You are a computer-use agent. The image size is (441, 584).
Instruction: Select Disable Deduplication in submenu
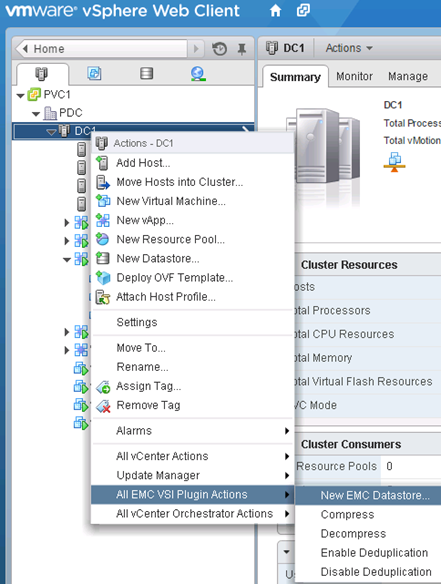pos(368,572)
